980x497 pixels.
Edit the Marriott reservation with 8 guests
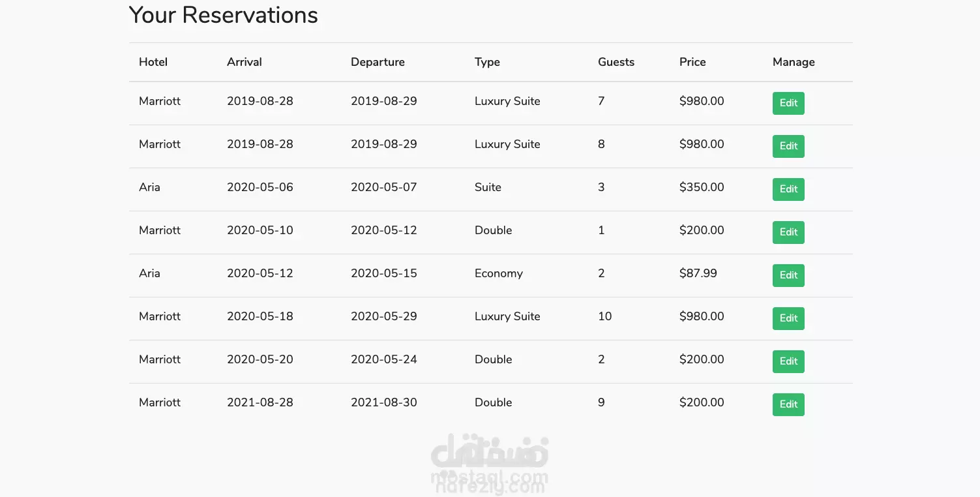coord(788,146)
